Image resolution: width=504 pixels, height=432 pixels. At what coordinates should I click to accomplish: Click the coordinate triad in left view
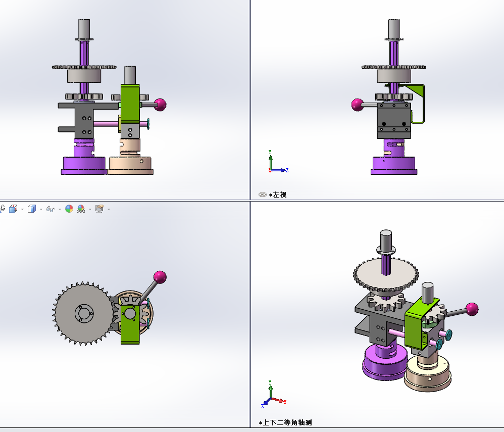coord(278,162)
